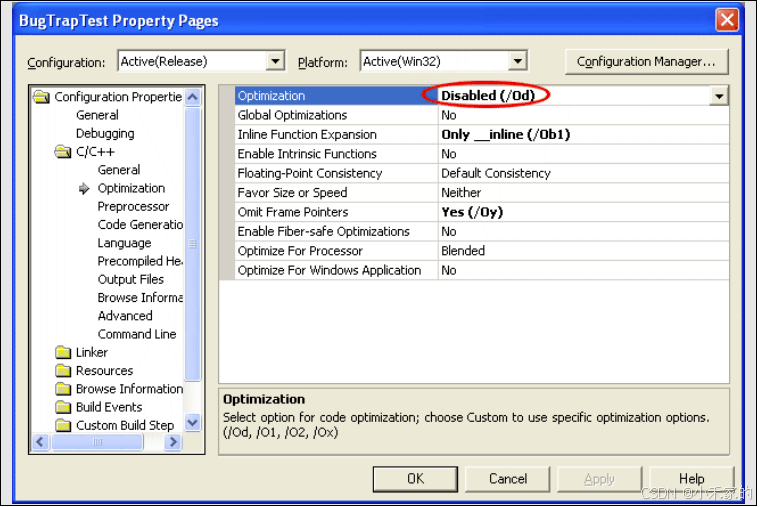Select the top-level Browse Information folder label
Viewport: 760px width, 507px height.
(x=129, y=389)
